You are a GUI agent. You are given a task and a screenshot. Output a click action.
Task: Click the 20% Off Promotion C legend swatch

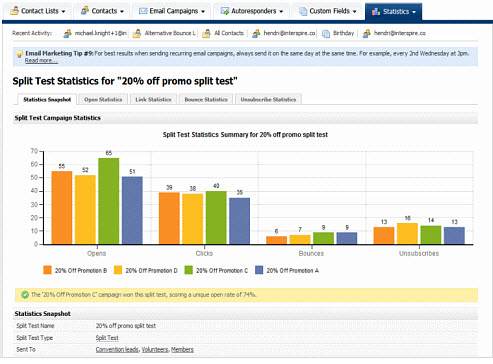tap(189, 270)
